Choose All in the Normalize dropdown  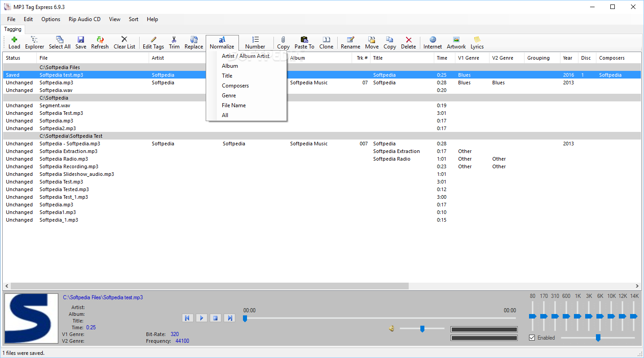tap(246, 115)
